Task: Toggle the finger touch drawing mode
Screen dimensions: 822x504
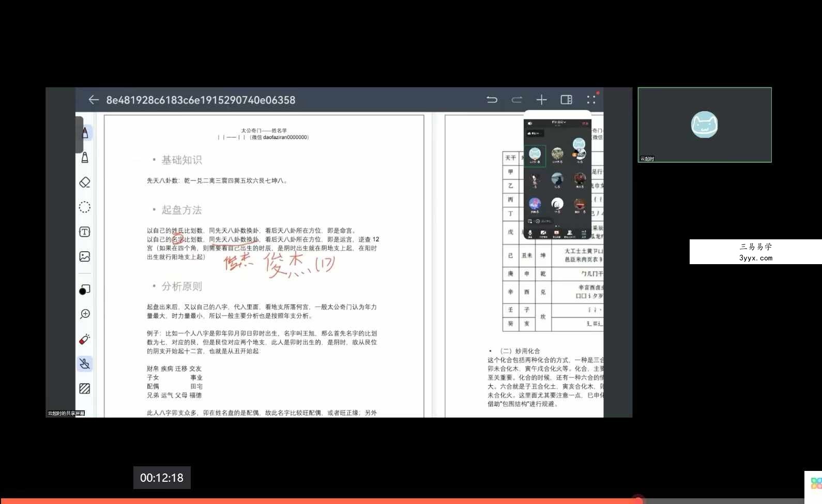Action: [x=85, y=364]
